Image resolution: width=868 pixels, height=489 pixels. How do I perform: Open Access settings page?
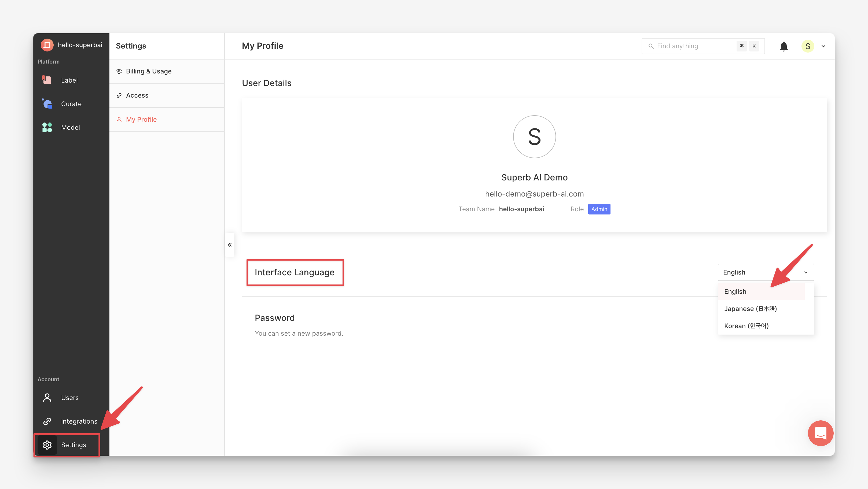pyautogui.click(x=167, y=95)
